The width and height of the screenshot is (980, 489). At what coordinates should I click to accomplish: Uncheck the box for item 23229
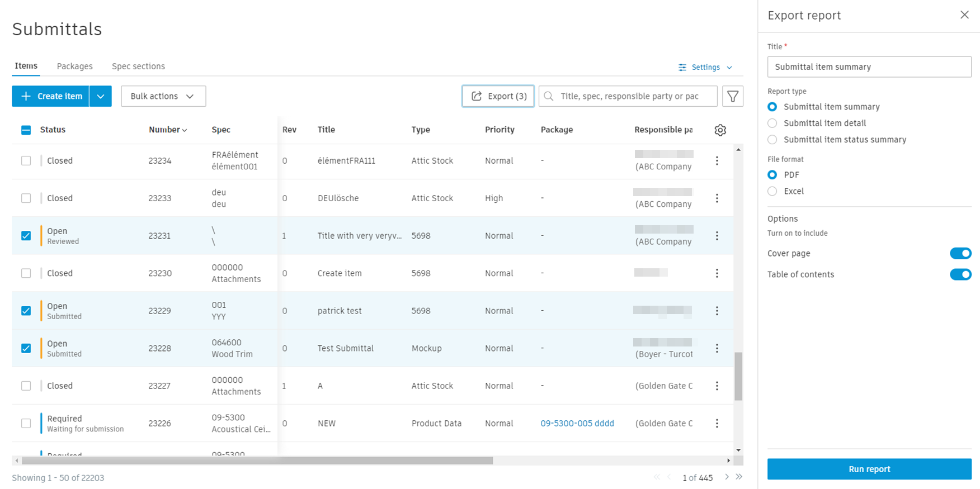click(x=26, y=311)
